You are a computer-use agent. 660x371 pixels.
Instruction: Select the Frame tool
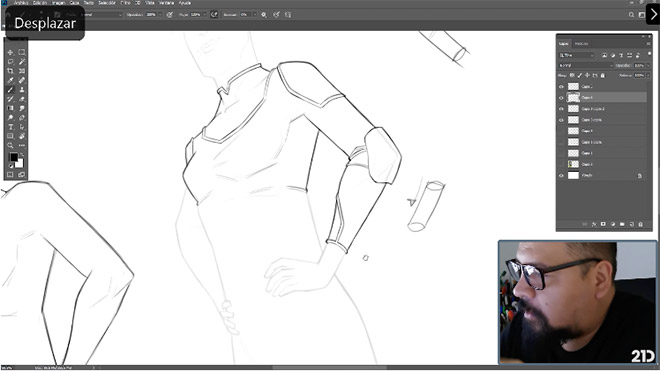coord(22,71)
